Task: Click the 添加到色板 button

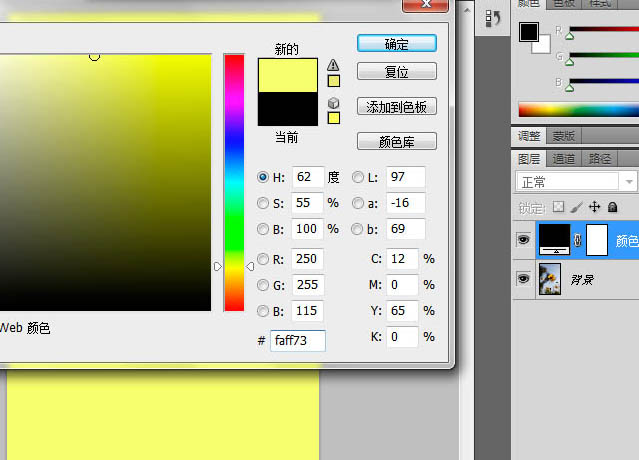Action: (396, 107)
